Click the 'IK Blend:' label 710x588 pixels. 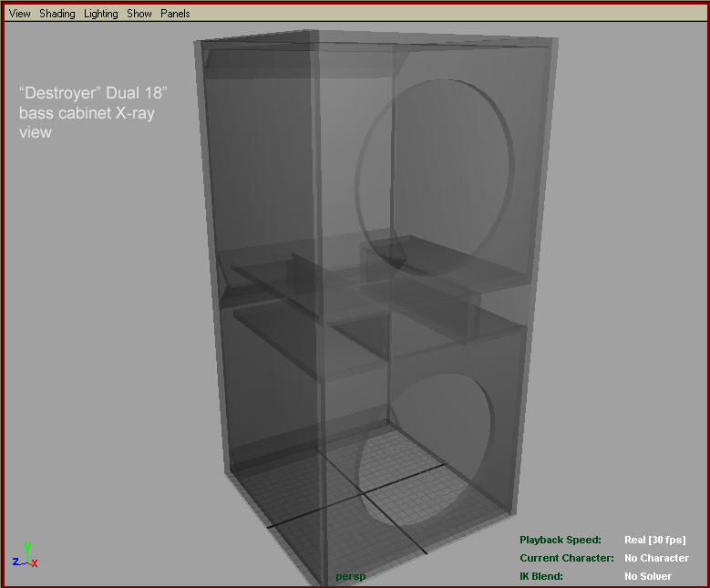click(541, 576)
